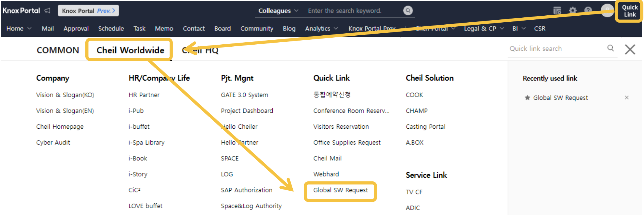Screen dimensions: 644x215
Task: Click the magnifier icon in the top search bar
Action: (408, 11)
